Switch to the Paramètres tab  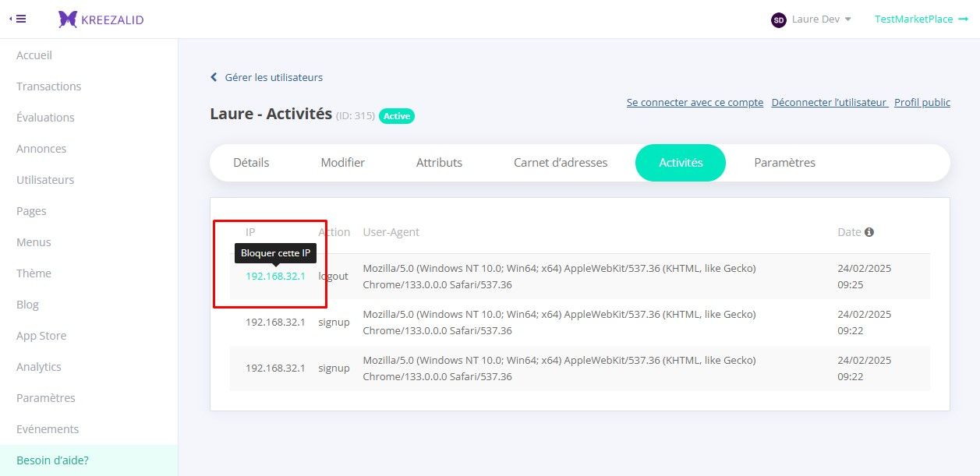(x=784, y=163)
